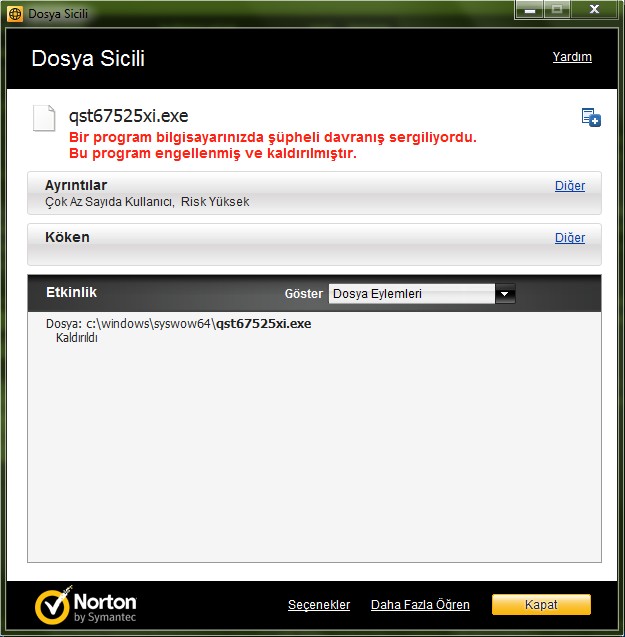Open the Yardım help link

(x=572, y=56)
